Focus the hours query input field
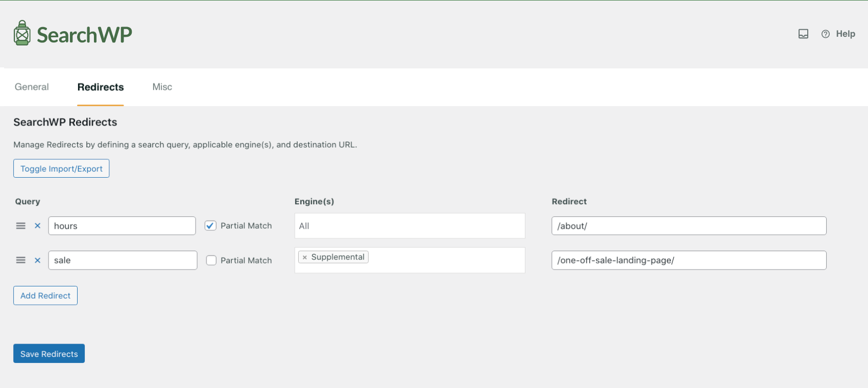868x388 pixels. click(x=122, y=226)
